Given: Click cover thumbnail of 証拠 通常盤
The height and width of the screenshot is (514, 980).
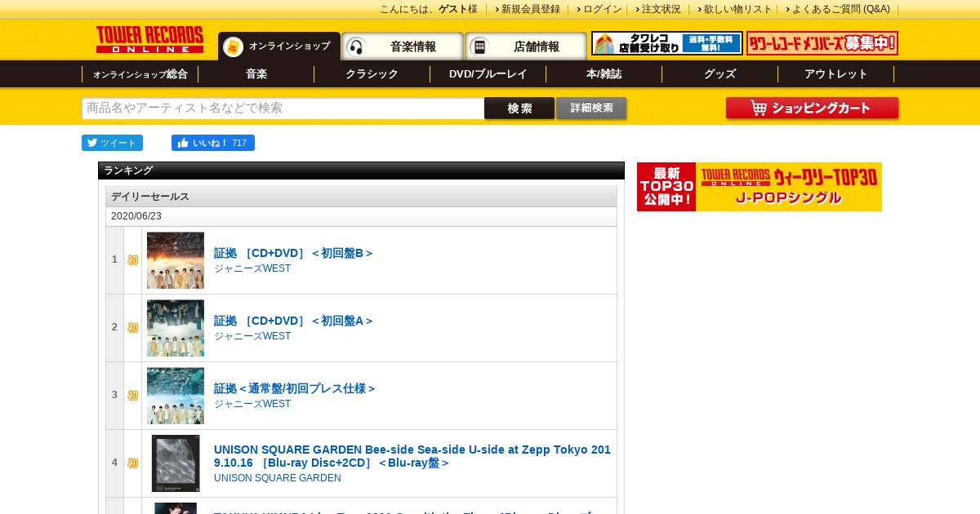Looking at the screenshot, I should pos(176,396).
